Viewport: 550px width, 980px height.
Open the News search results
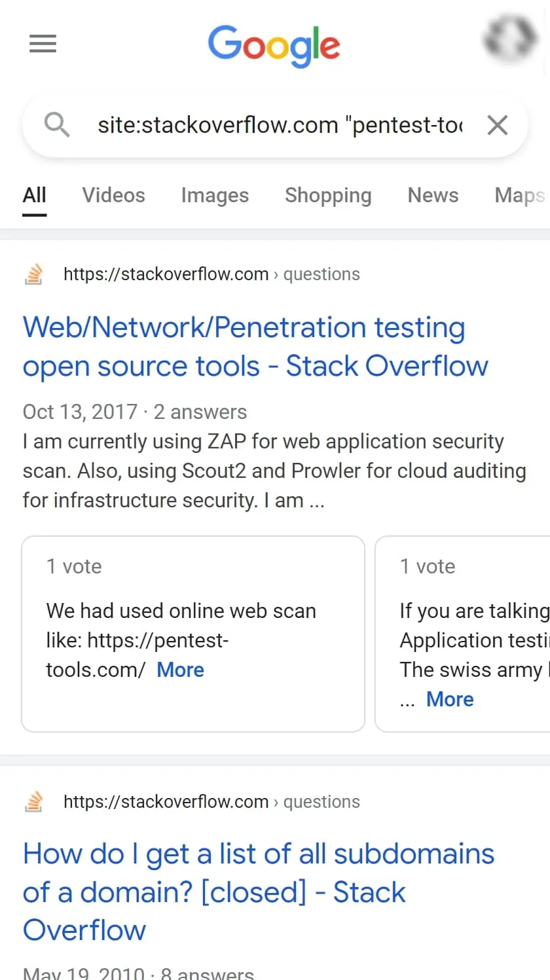(433, 195)
